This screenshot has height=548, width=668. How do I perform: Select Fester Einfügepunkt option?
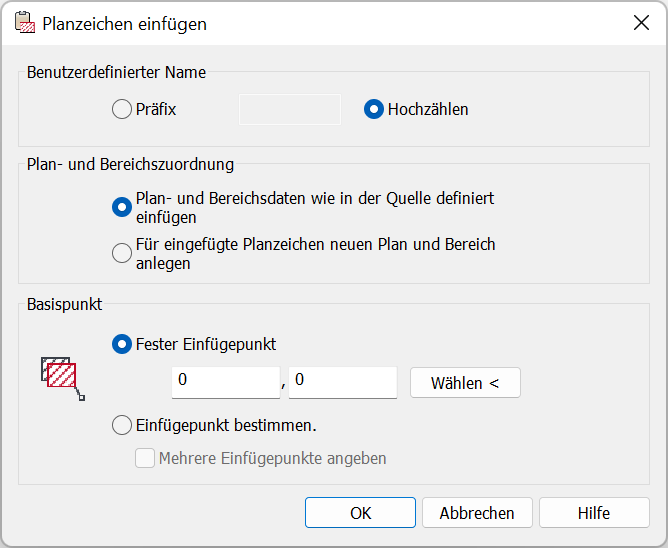click(x=122, y=344)
